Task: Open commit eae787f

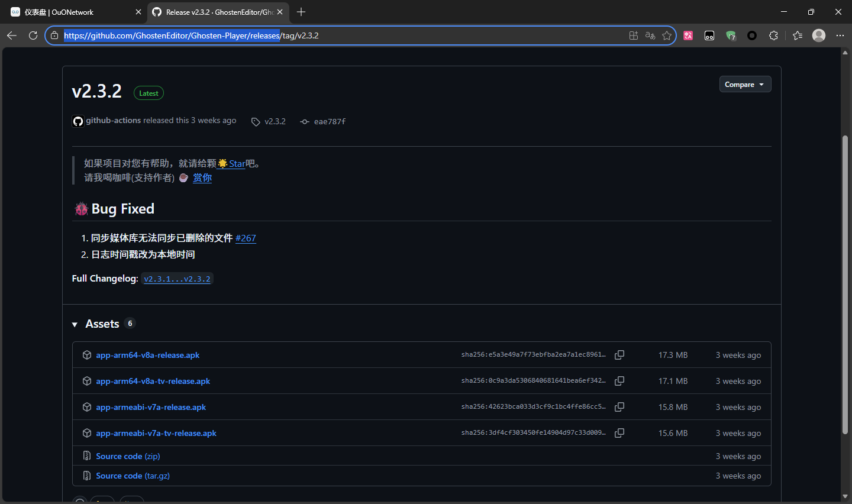Action: [329, 121]
